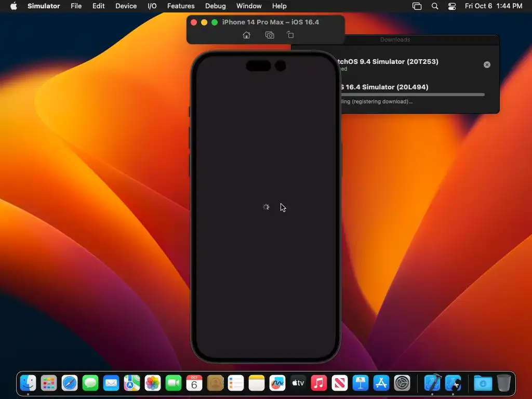
Task: Open Maps from the Dock
Action: coord(132,383)
